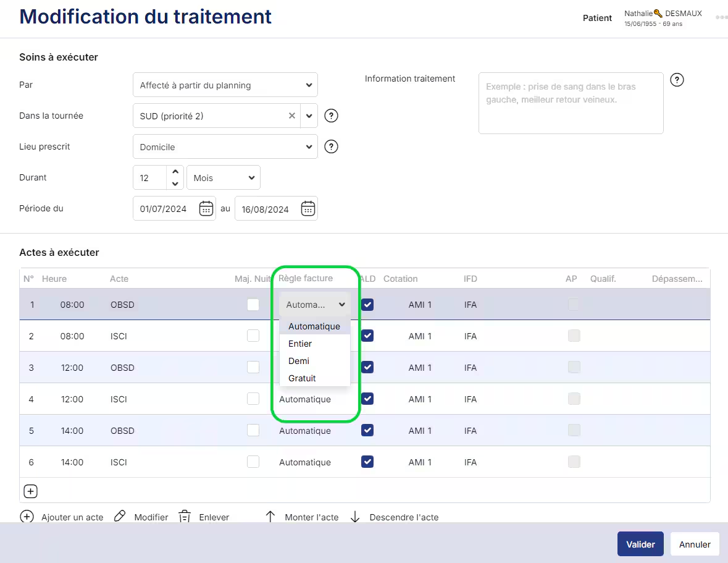Enable Maj. Nuit checkbox for row 1
The image size is (728, 563).
[x=253, y=305]
